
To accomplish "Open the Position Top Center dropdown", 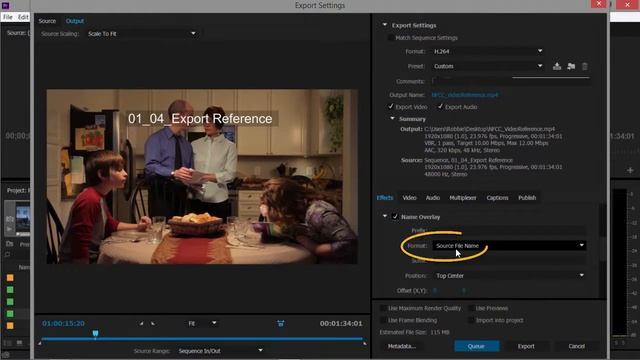I will [x=509, y=276].
